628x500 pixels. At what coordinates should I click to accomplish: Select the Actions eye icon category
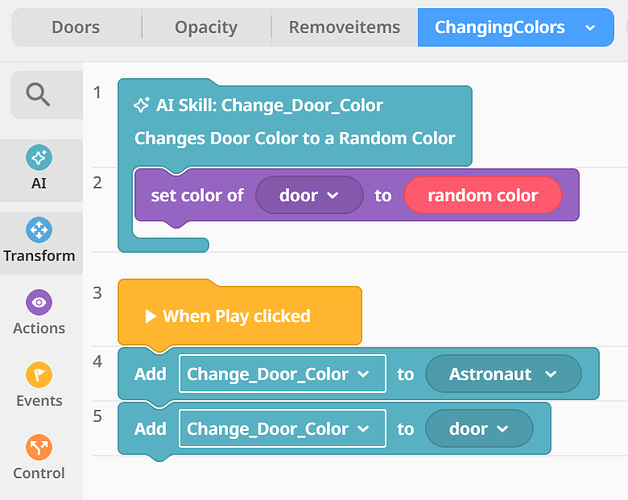pyautogui.click(x=39, y=313)
